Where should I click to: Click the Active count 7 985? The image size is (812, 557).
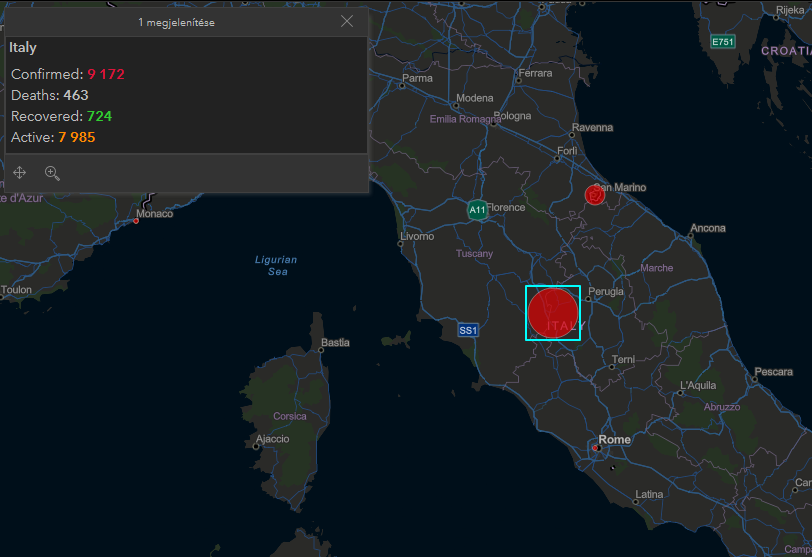pyautogui.click(x=77, y=137)
